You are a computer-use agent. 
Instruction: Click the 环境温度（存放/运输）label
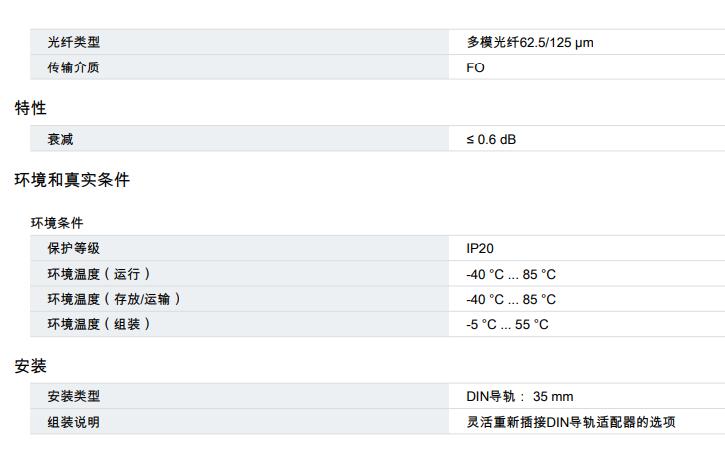click(x=114, y=298)
